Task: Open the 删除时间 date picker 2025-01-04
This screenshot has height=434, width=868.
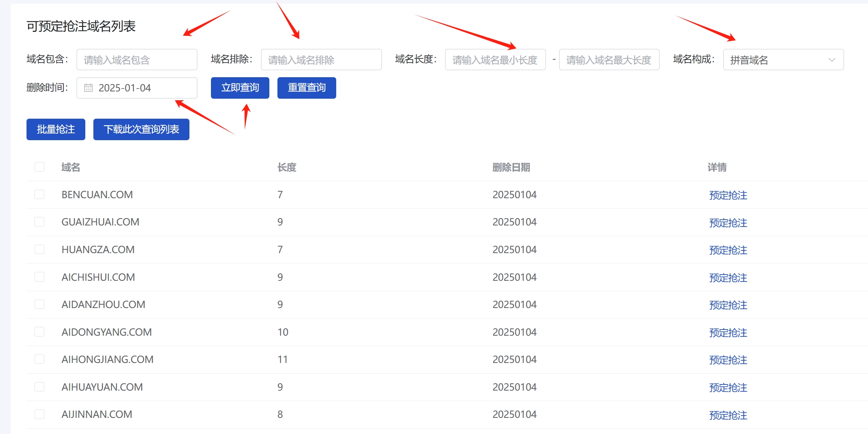Action: [x=137, y=88]
